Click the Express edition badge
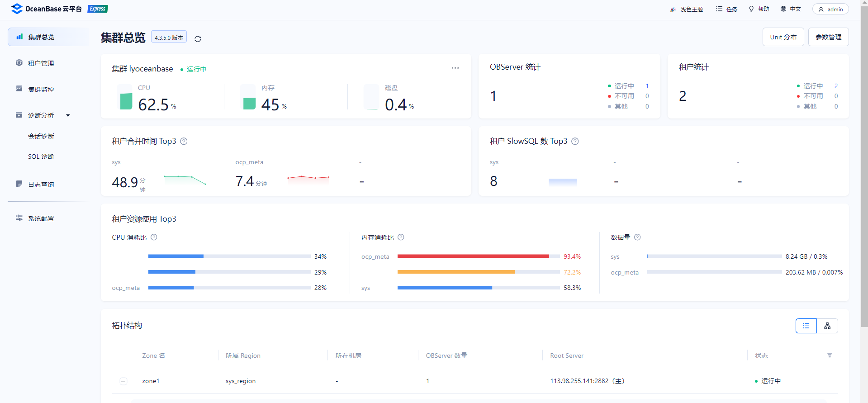This screenshot has height=403, width=868. point(98,9)
